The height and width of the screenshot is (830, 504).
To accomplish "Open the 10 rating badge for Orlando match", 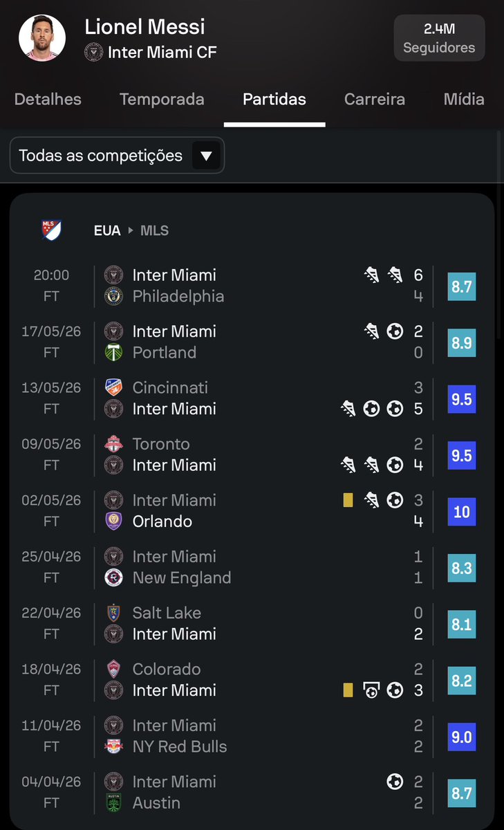I will coord(461,512).
